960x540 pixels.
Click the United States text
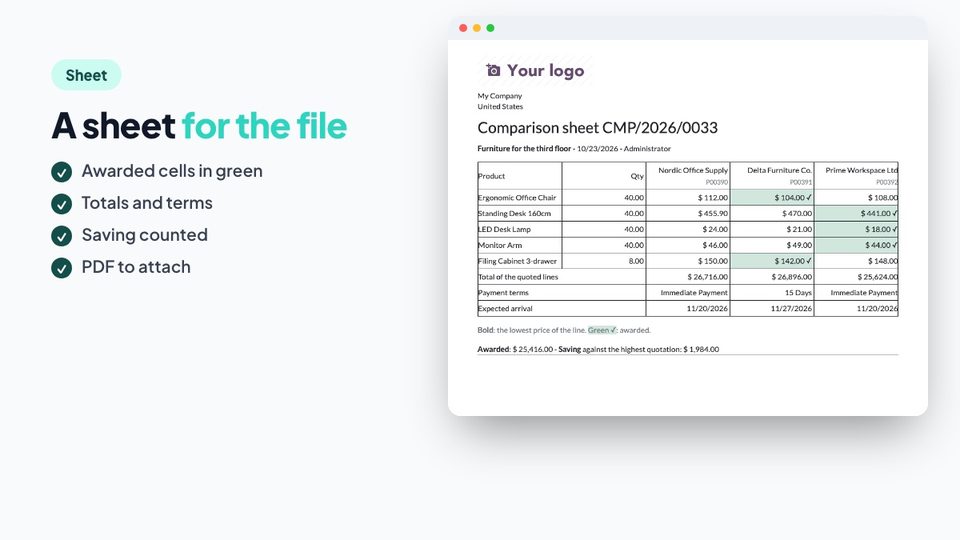tap(500, 106)
